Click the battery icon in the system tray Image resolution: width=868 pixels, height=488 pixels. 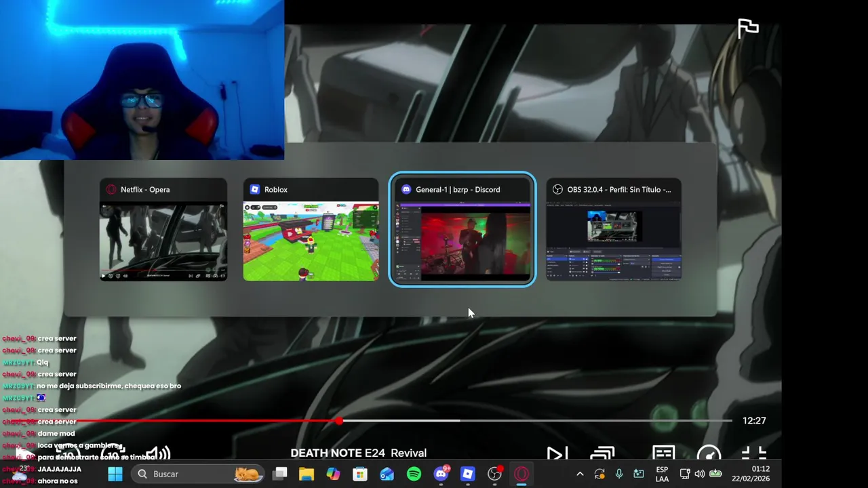715,474
